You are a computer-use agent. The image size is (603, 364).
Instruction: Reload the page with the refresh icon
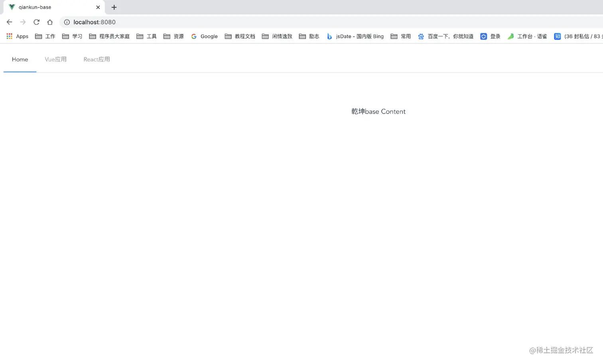(x=36, y=22)
